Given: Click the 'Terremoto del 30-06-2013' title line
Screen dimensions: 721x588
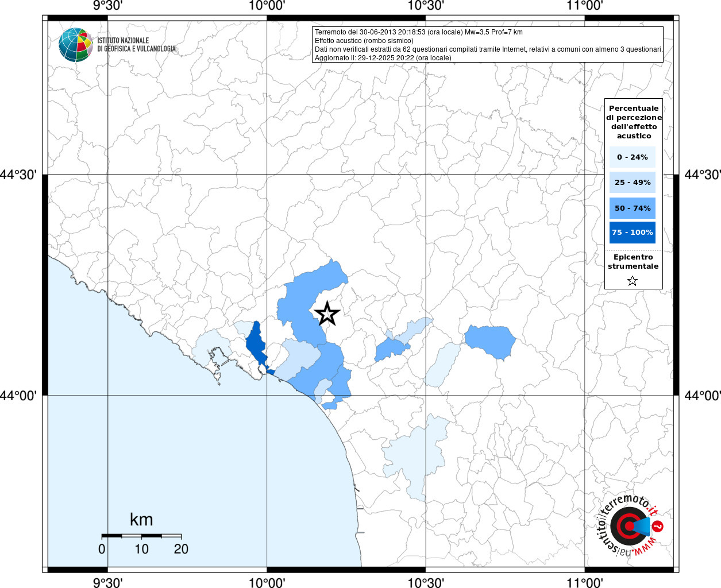Looking at the screenshot, I should pos(419,32).
